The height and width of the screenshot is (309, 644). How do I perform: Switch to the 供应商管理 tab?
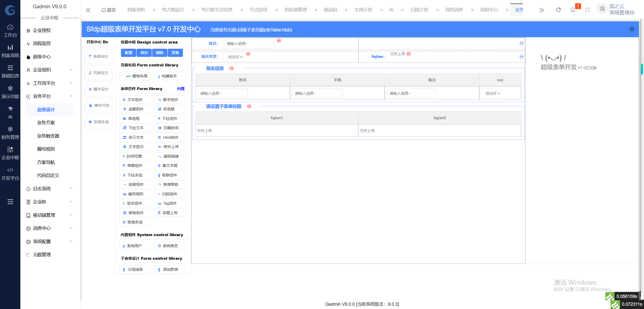[x=295, y=10]
